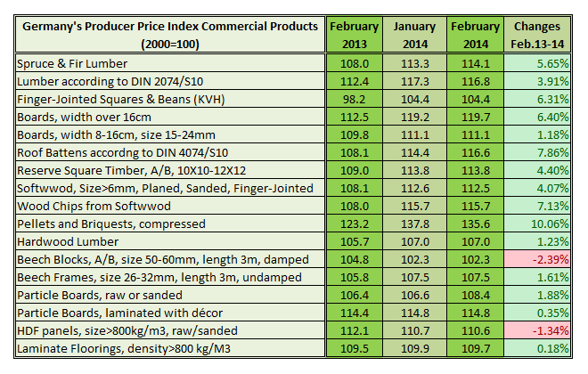
Task: Click the 137.8 January value for Pellets
Action: click(x=414, y=224)
